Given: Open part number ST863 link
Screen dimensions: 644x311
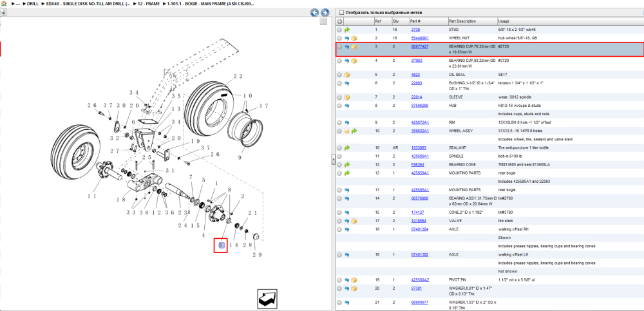Looking at the screenshot, I should [x=417, y=61].
